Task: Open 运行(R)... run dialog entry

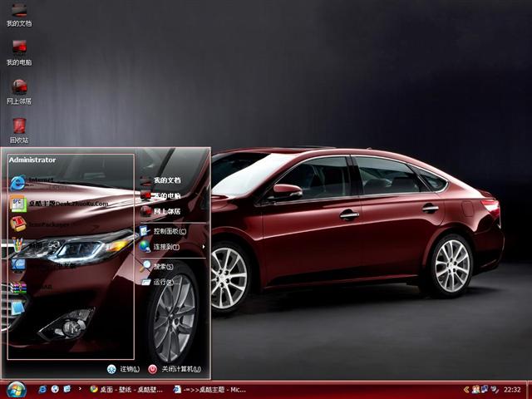Action: point(160,282)
